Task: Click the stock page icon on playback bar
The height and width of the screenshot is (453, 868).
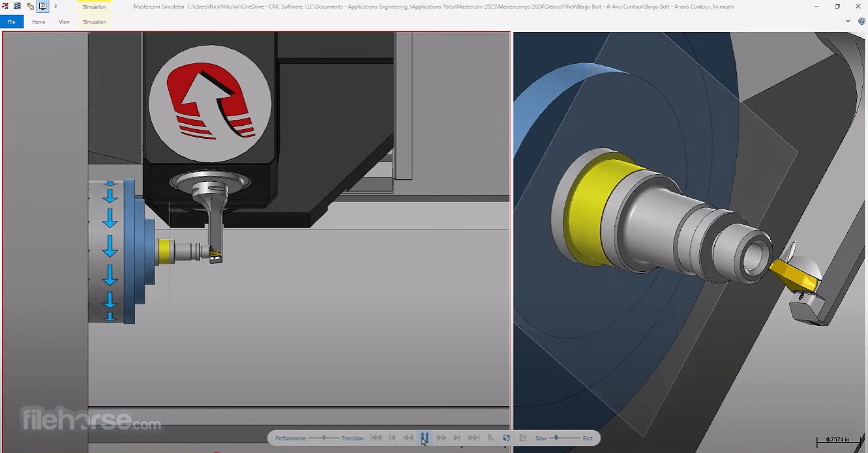Action: (522, 438)
